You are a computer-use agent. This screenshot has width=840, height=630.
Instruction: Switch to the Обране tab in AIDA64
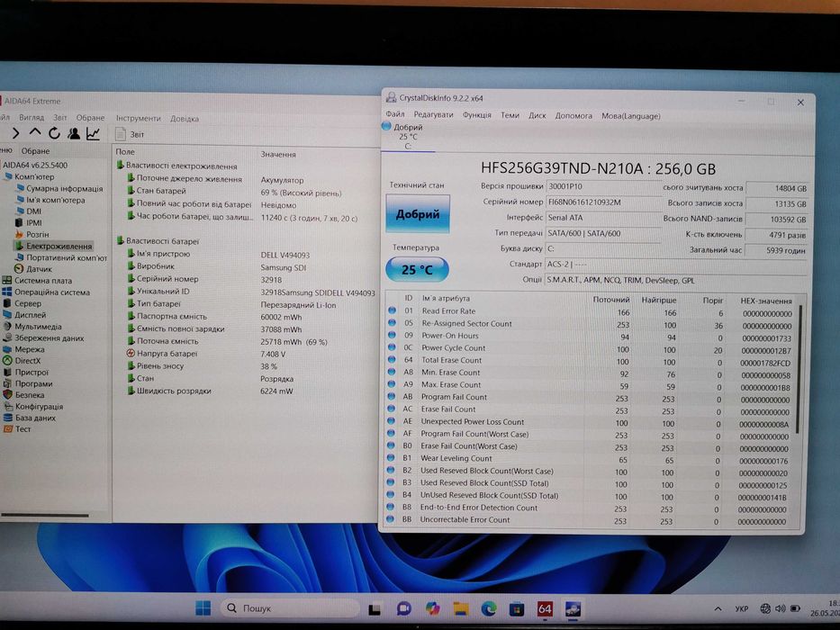tap(35, 151)
